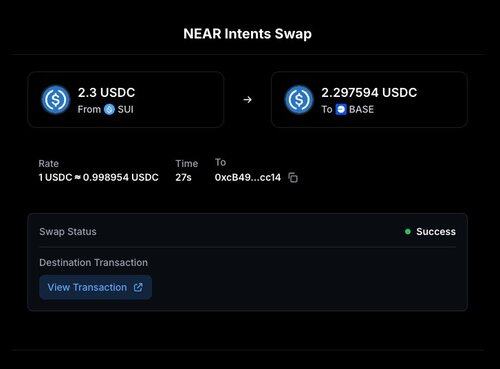Select the 0xcB49...cc14 address text
This screenshot has height=369, width=500.
click(x=248, y=177)
